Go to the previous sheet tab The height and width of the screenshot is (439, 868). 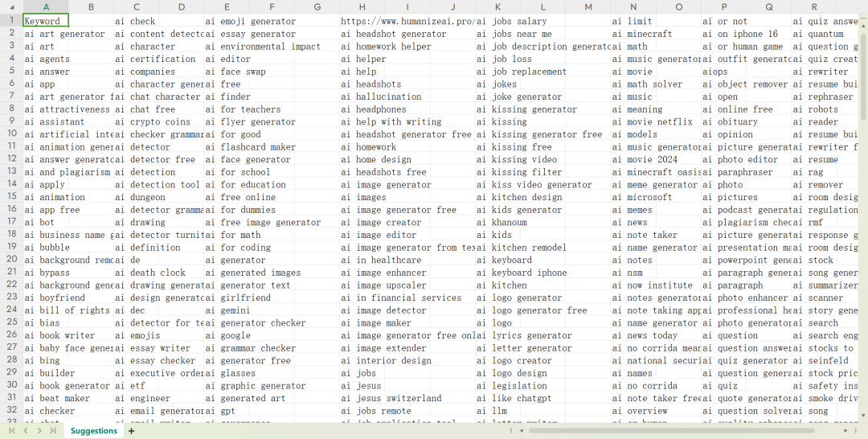tap(26, 431)
